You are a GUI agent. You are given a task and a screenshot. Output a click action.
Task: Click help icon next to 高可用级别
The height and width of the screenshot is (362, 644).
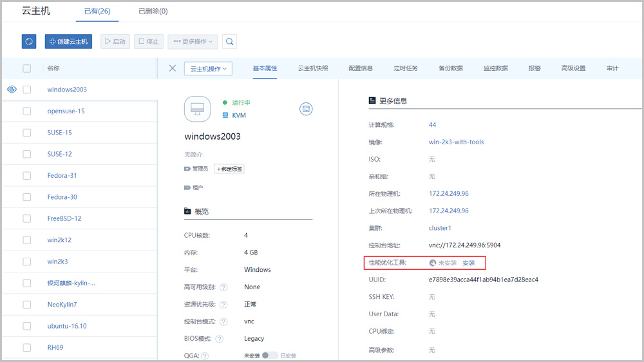tap(223, 287)
